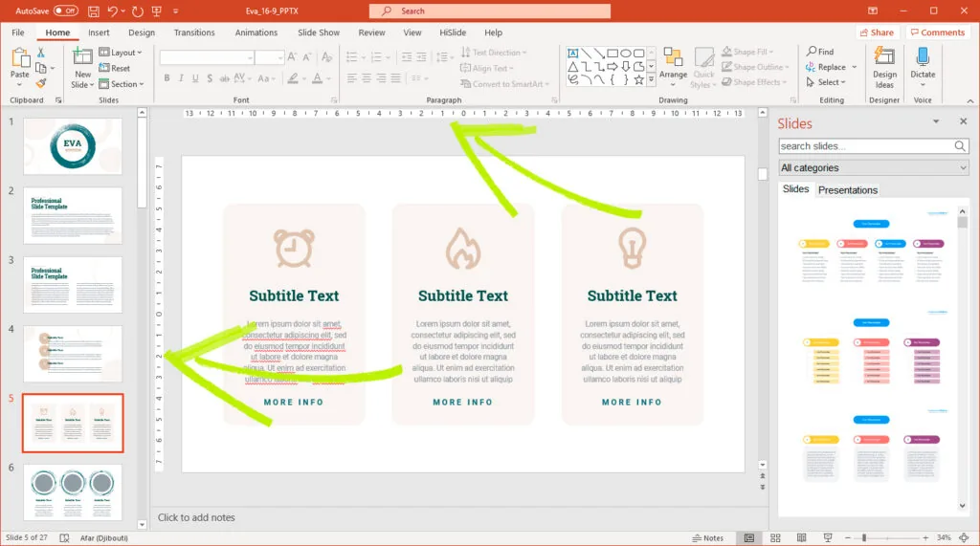Switch to the Design tab
The image size is (980, 546).
pyautogui.click(x=142, y=33)
